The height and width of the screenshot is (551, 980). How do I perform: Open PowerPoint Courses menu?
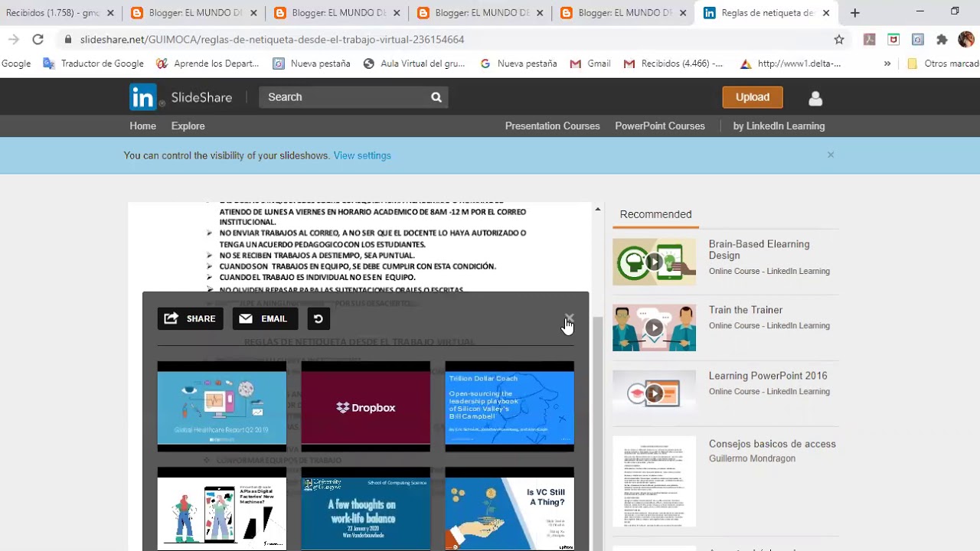click(660, 126)
